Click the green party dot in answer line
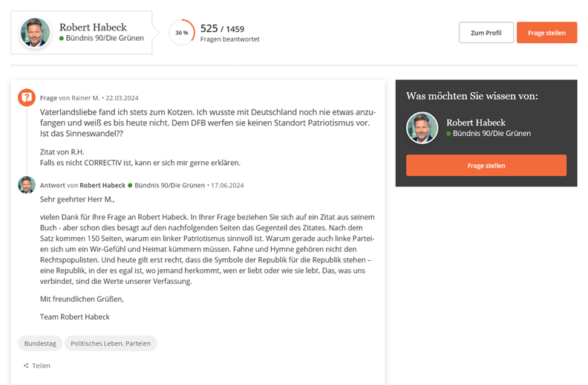This screenshot has height=385, width=588. [x=130, y=185]
